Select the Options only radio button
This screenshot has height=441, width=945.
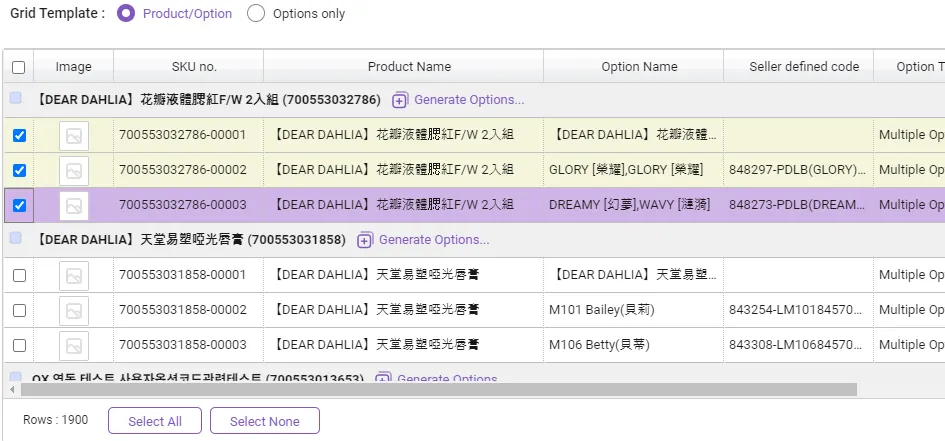coord(256,14)
